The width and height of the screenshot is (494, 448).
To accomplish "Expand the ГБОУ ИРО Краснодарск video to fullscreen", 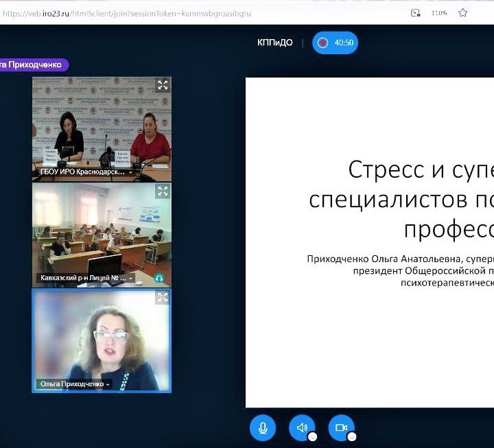I will click(x=163, y=85).
